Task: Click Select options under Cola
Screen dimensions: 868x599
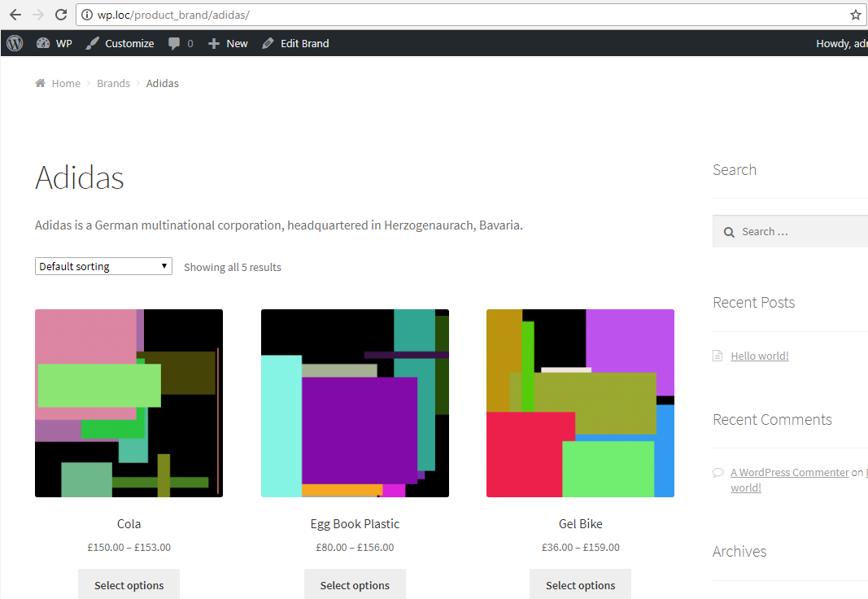Action: coord(129,584)
